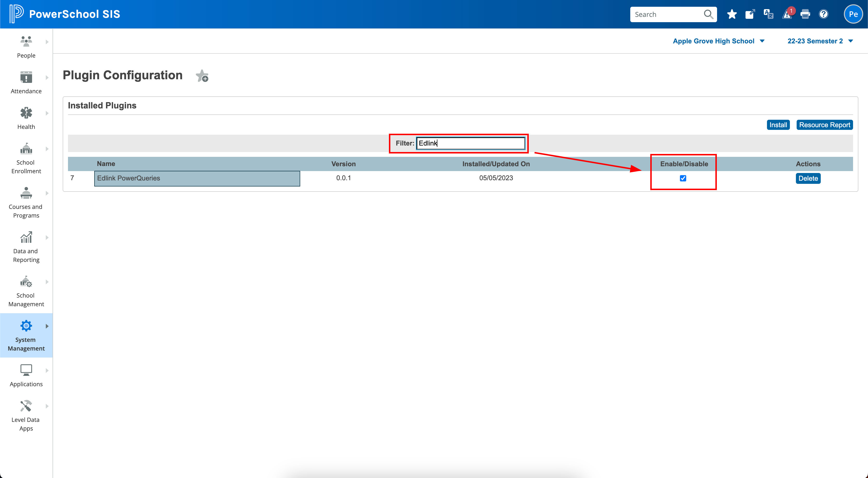The image size is (868, 478).
Task: Open School Enrollment sidebar section
Action: 26,158
